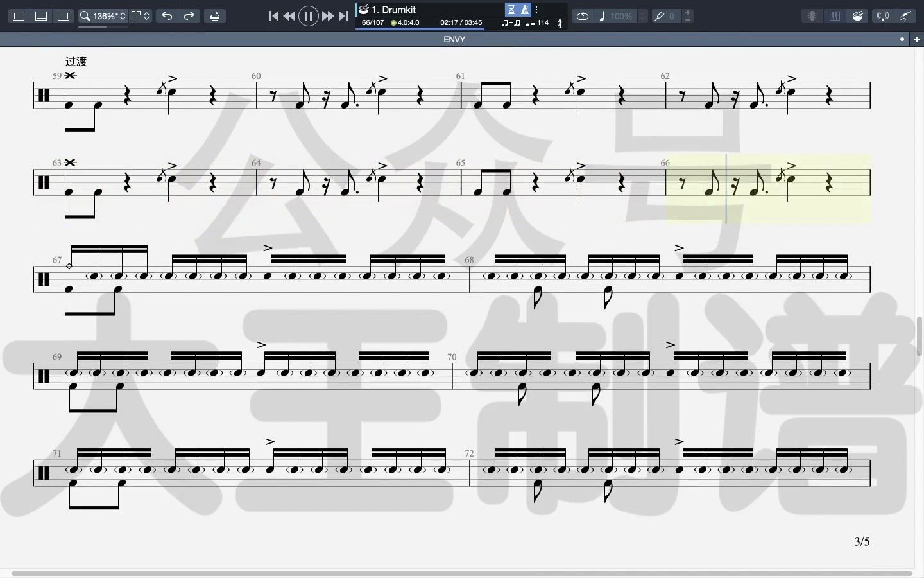Increase the transposition with the plus button

coord(688,12)
